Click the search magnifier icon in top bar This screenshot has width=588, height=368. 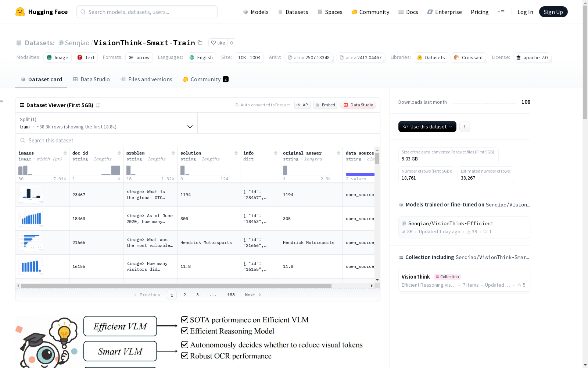83,12
